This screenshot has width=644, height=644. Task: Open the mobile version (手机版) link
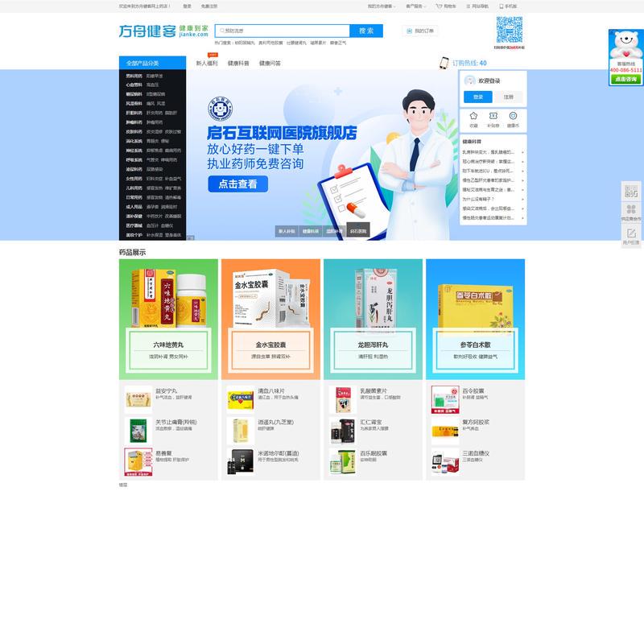point(508,6)
